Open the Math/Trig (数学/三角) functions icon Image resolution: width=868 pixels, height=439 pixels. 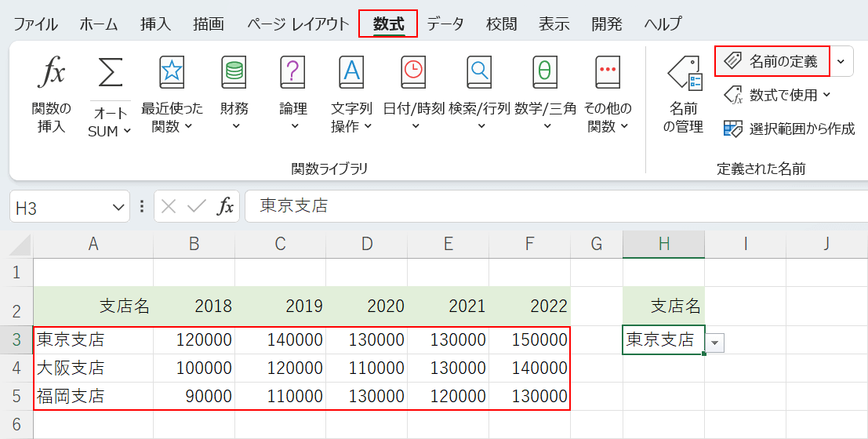545,74
